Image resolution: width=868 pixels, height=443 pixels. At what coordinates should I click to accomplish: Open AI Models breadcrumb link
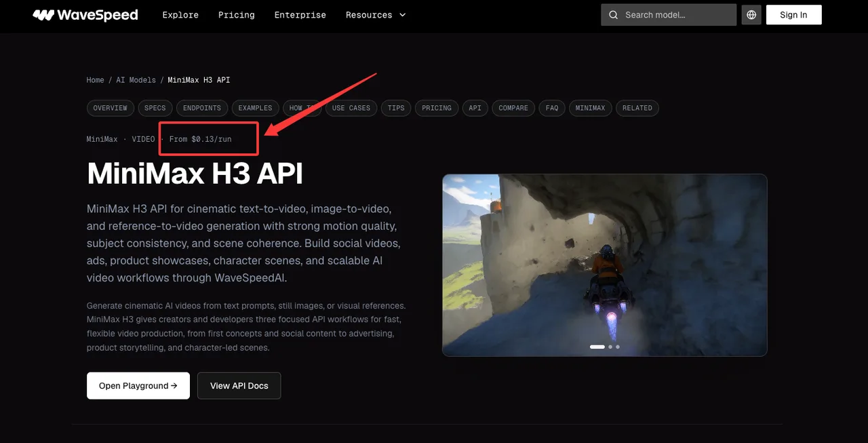[x=136, y=80]
